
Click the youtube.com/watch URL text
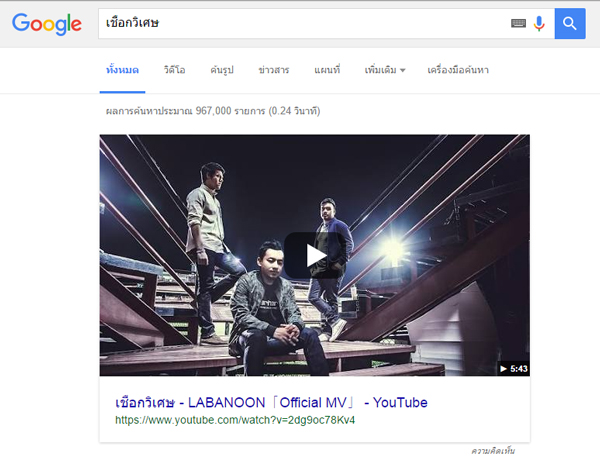pos(235,420)
